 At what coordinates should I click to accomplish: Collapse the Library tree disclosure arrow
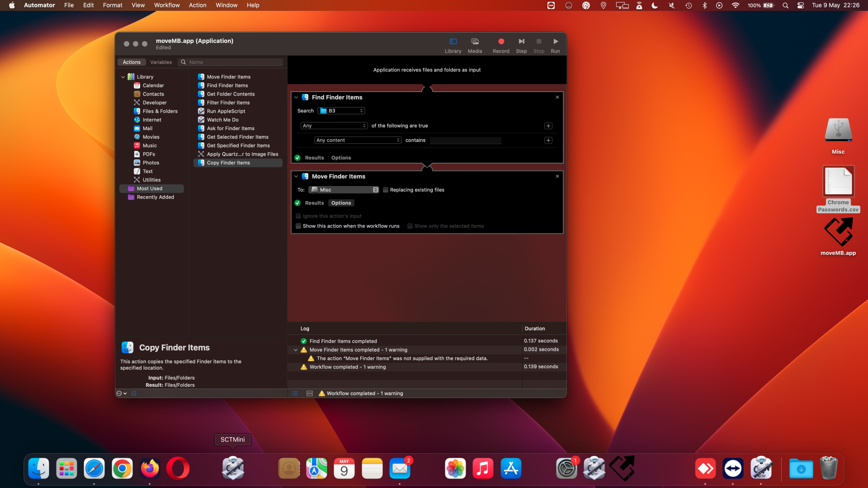(123, 77)
